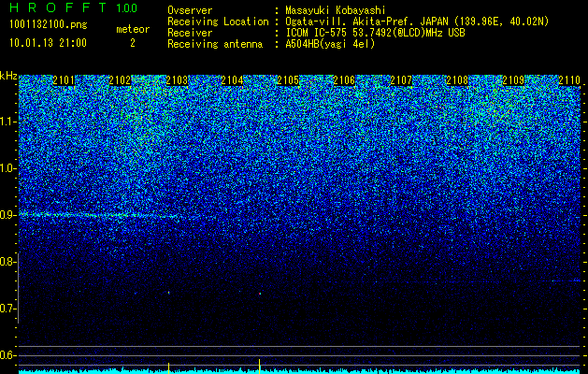Click the horizontal signal trace at 0.9 kHz

pos(99,215)
